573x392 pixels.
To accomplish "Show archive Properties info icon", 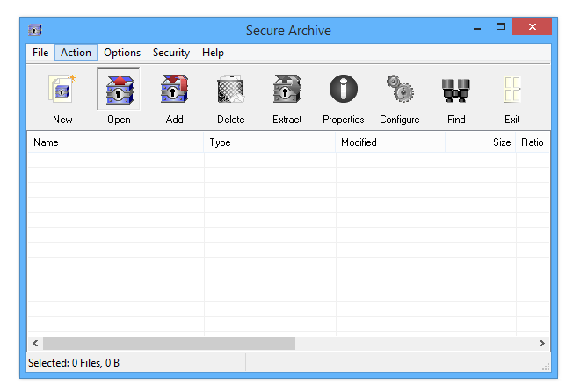I will point(343,89).
